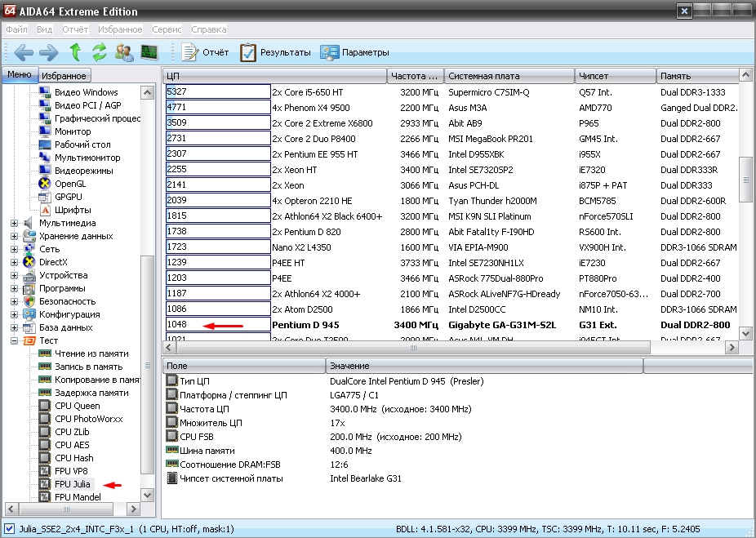Click the Отчёт toolbar button

coord(205,52)
